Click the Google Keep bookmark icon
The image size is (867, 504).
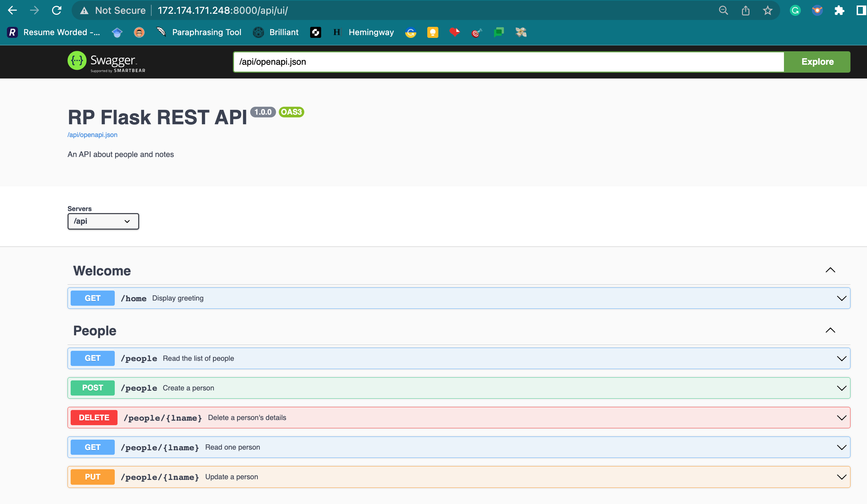coord(432,32)
